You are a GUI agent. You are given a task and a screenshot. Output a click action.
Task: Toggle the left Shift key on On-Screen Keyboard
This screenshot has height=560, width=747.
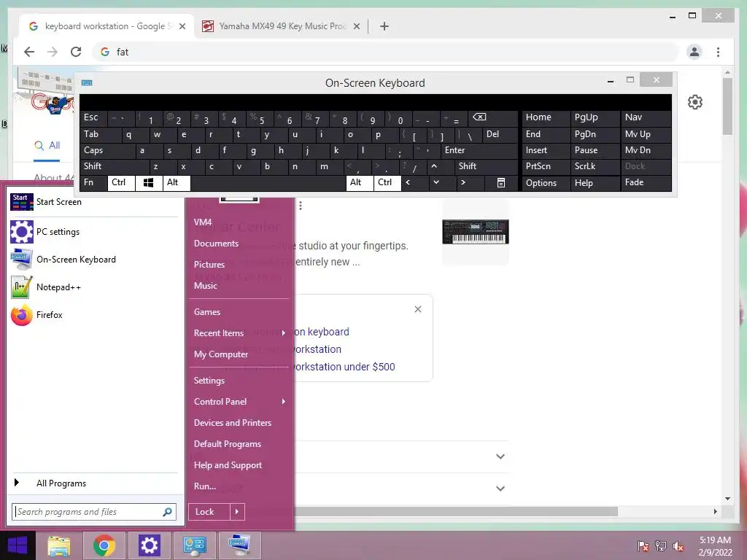pos(115,166)
